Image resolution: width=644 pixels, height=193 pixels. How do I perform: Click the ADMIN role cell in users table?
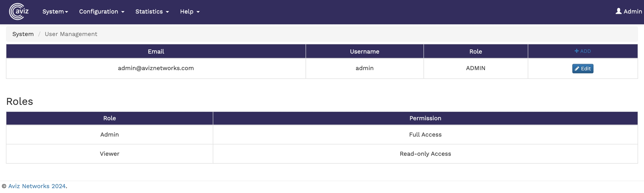475,68
